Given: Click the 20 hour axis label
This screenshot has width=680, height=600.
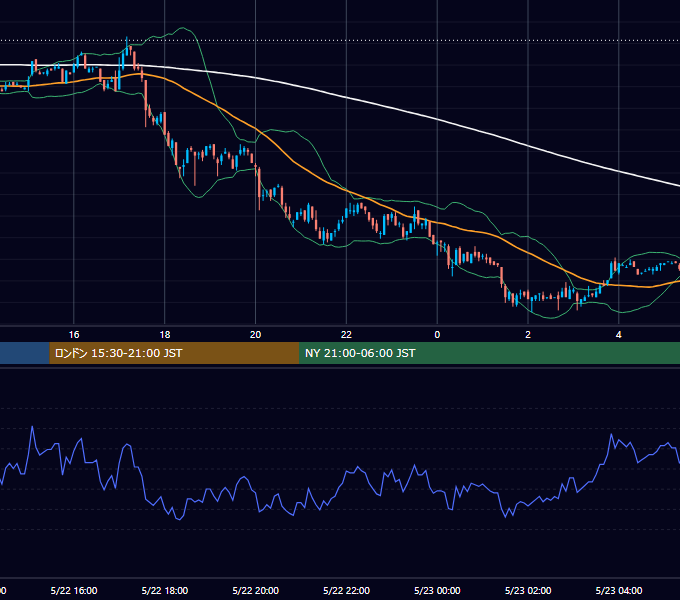Looking at the screenshot, I should pyautogui.click(x=255, y=335).
